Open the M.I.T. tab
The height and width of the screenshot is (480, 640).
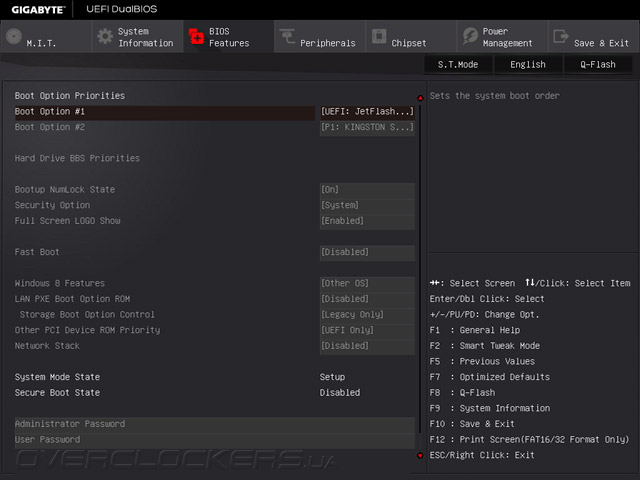[46, 36]
